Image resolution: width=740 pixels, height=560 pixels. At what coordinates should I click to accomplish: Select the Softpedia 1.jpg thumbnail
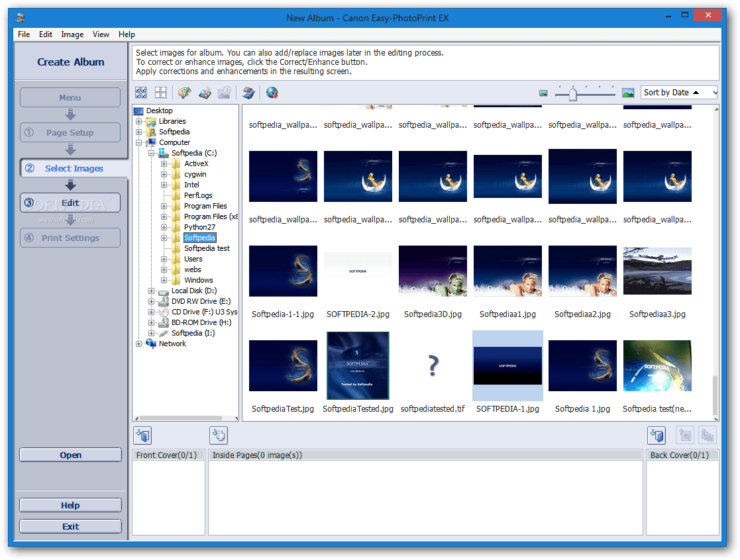(582, 366)
